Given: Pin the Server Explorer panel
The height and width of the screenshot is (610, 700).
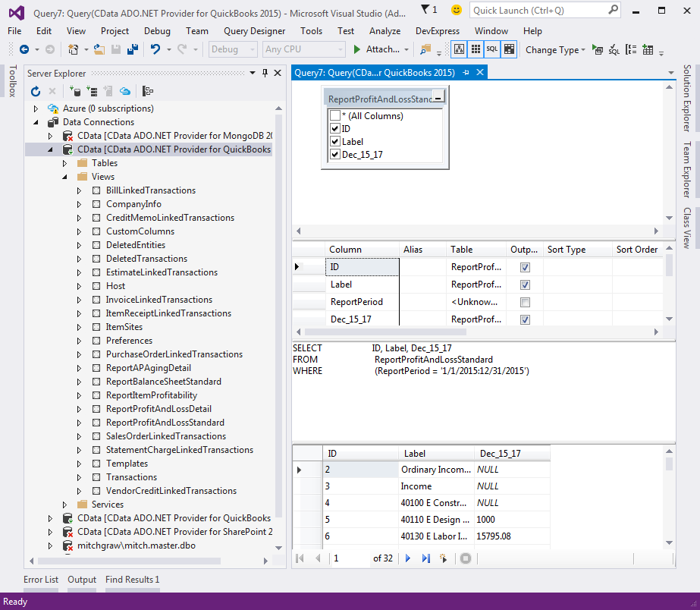Looking at the screenshot, I should pyautogui.click(x=265, y=73).
